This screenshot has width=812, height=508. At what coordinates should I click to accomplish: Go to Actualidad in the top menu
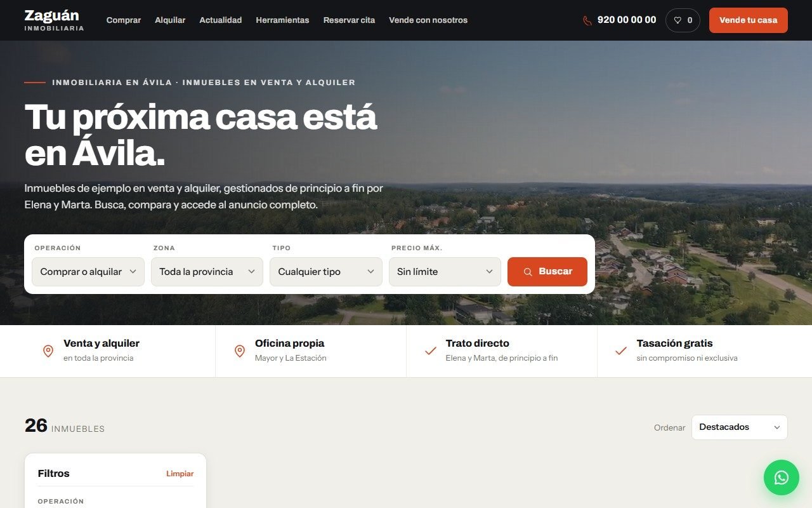(221, 20)
